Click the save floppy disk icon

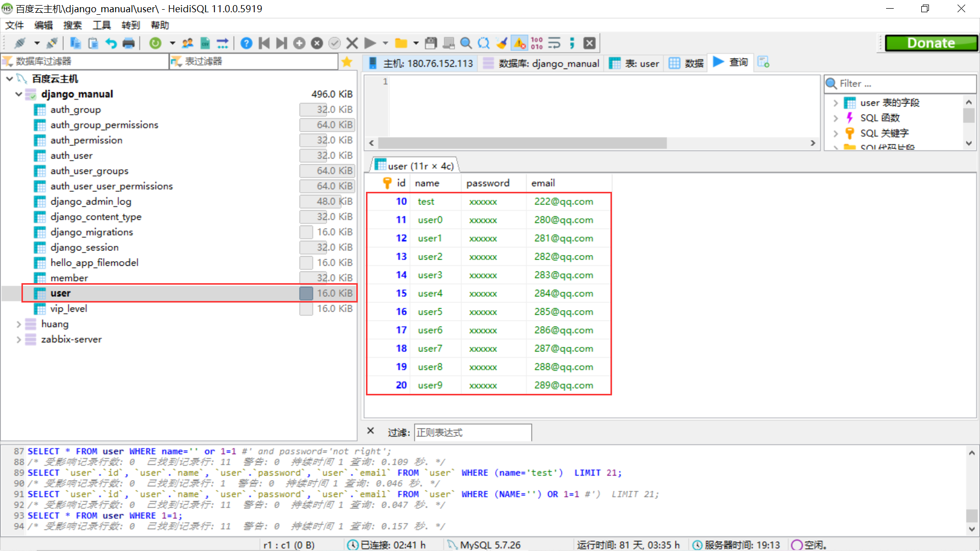[x=431, y=43]
